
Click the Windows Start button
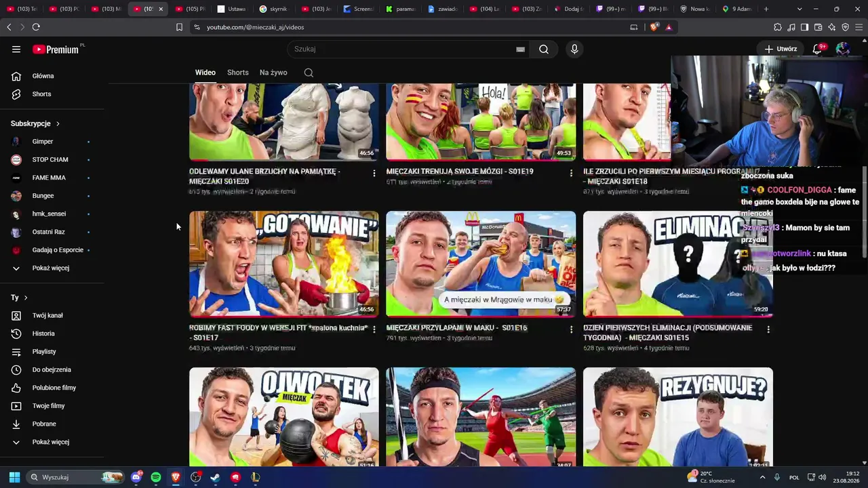tap(14, 477)
